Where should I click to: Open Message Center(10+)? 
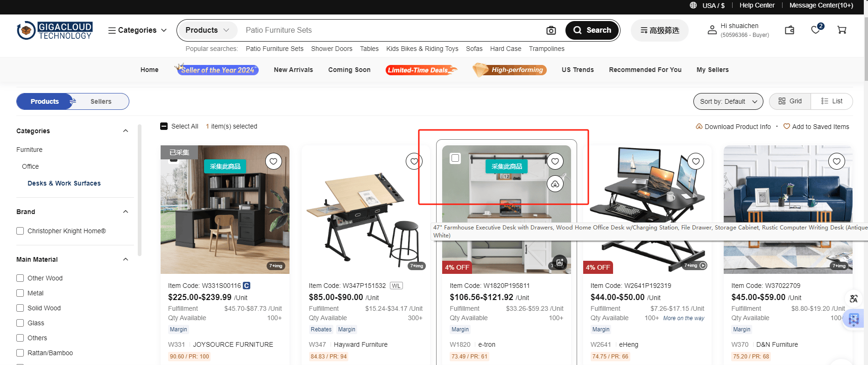[821, 5]
